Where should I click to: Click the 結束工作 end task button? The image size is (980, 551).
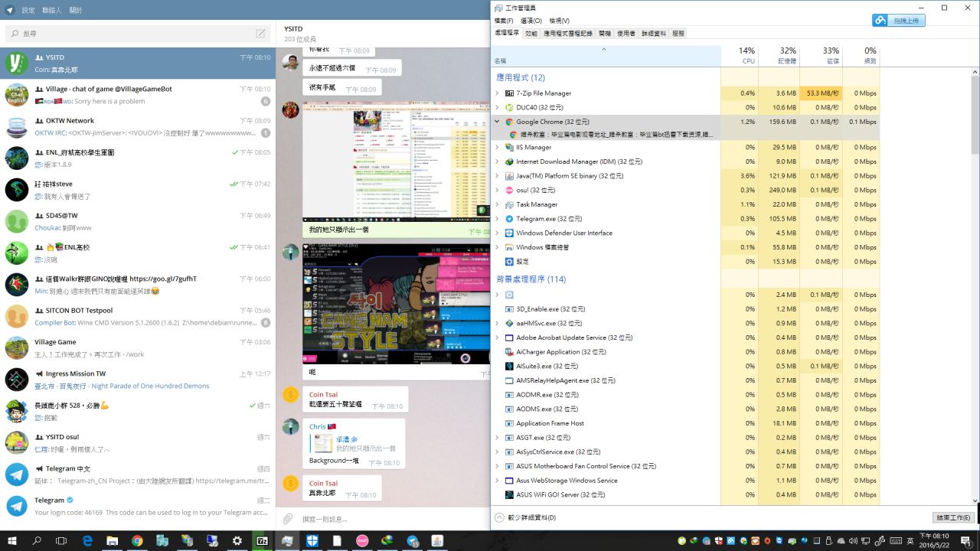point(953,517)
